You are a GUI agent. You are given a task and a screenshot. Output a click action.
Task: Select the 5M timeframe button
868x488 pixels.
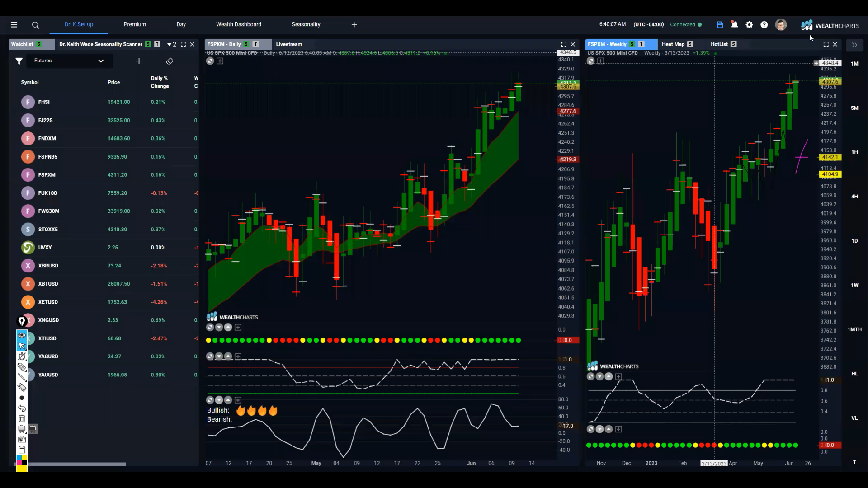point(854,108)
